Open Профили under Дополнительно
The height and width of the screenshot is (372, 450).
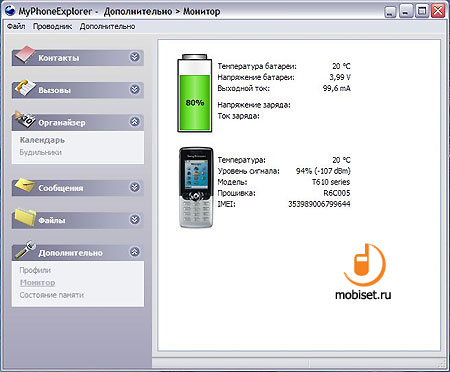pos(35,270)
